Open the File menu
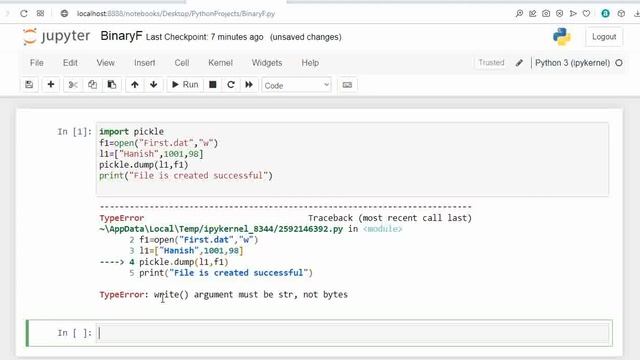 37,63
